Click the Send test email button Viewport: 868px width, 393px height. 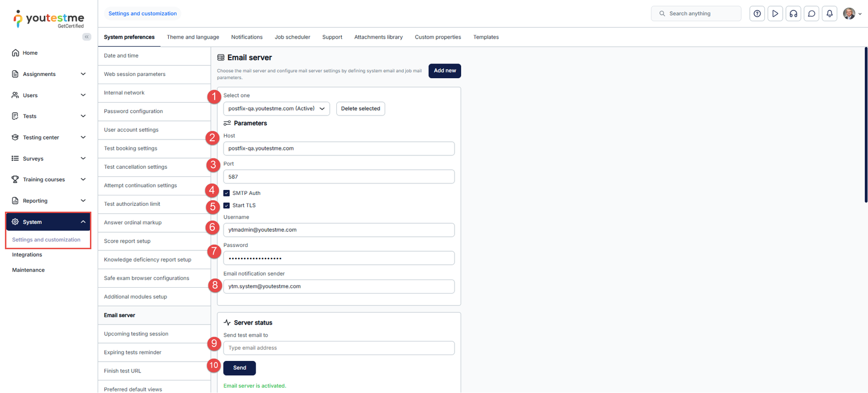tap(240, 368)
